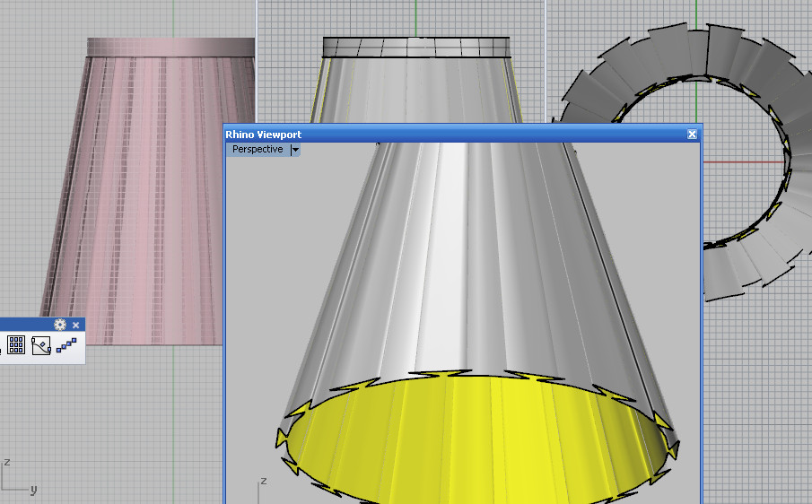Open the Perspective viewport dropdown arrow

pyautogui.click(x=295, y=150)
